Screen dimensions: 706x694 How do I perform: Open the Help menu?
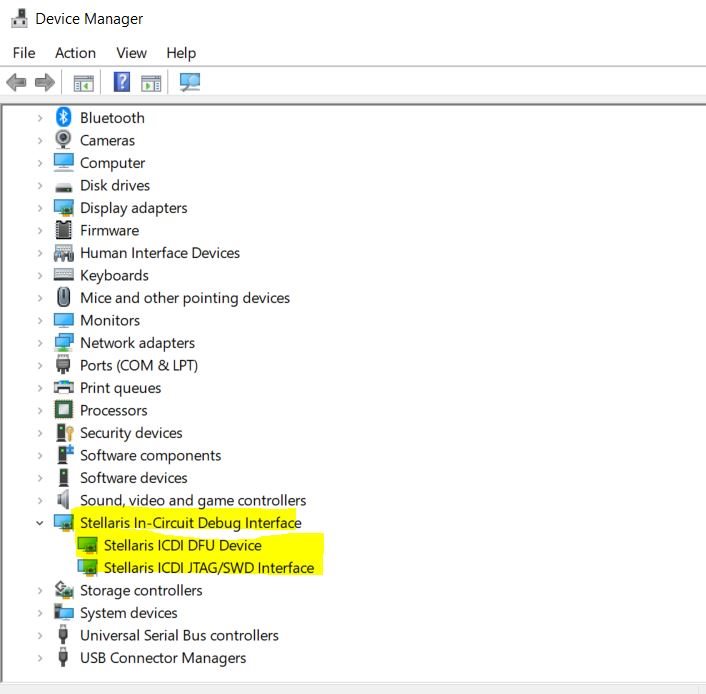click(x=181, y=53)
